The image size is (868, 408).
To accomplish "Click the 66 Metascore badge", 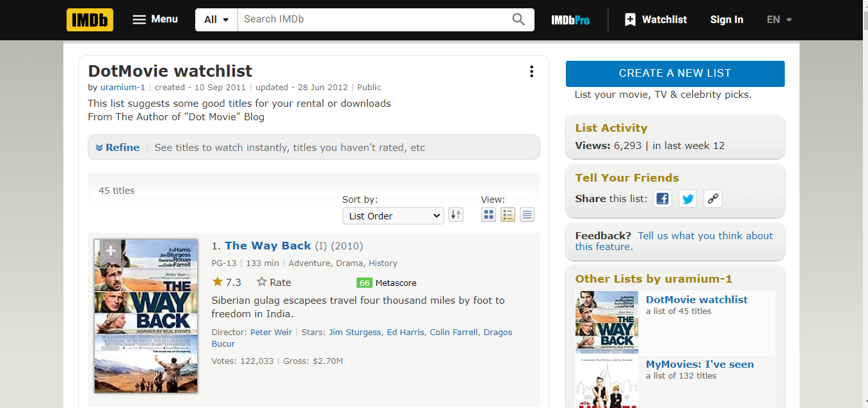I will coord(364,283).
